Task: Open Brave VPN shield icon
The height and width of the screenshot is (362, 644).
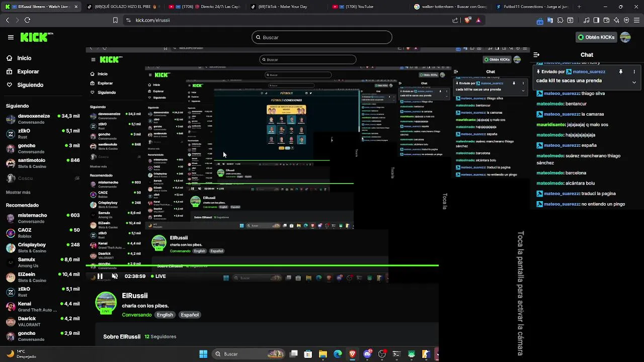Action: click(626, 20)
